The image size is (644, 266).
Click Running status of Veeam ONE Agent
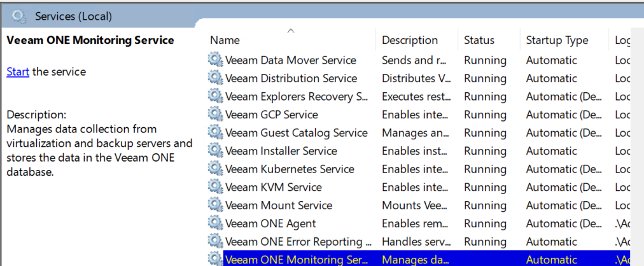pos(485,224)
